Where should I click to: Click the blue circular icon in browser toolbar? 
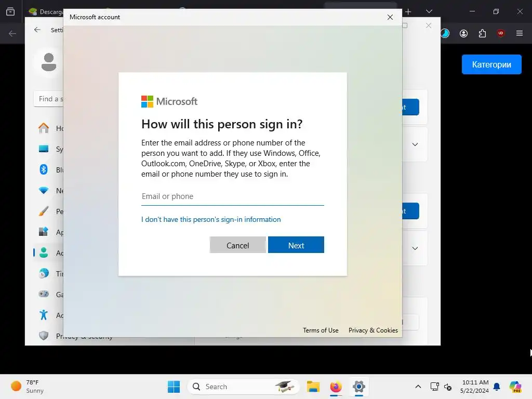(x=445, y=33)
